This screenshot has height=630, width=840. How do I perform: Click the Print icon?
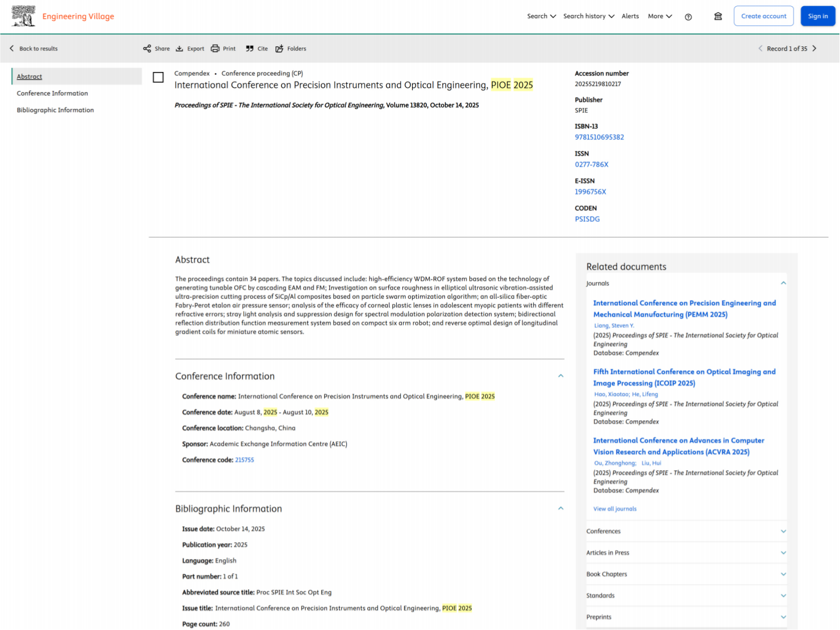pos(215,49)
